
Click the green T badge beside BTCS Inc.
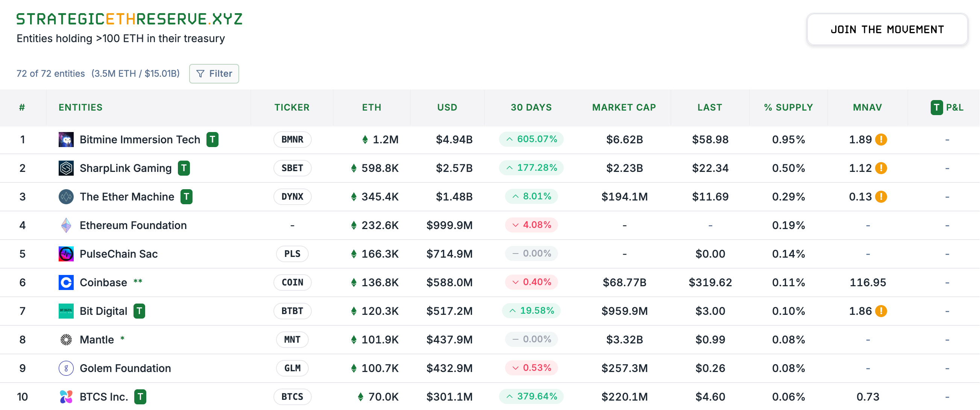click(x=140, y=396)
